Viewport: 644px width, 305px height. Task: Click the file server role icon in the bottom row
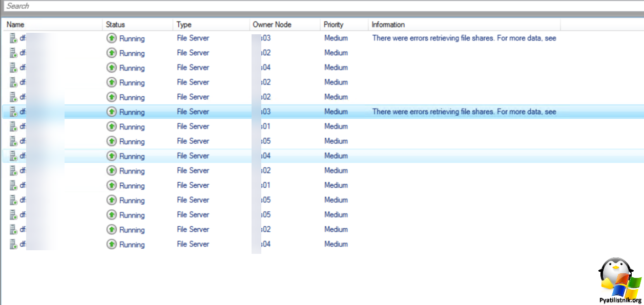point(13,244)
